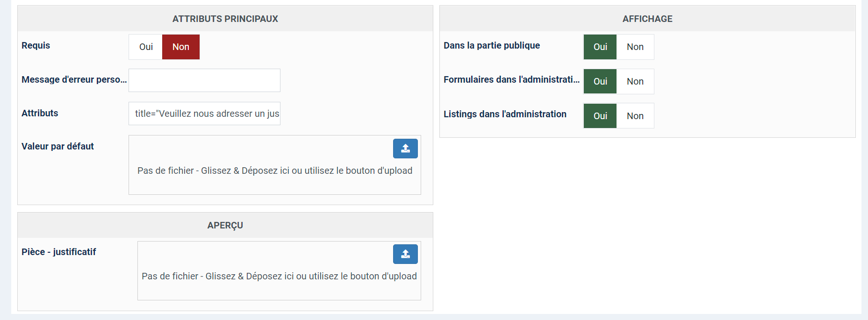Click the Pièce - justificatif drop zone text

point(279,277)
